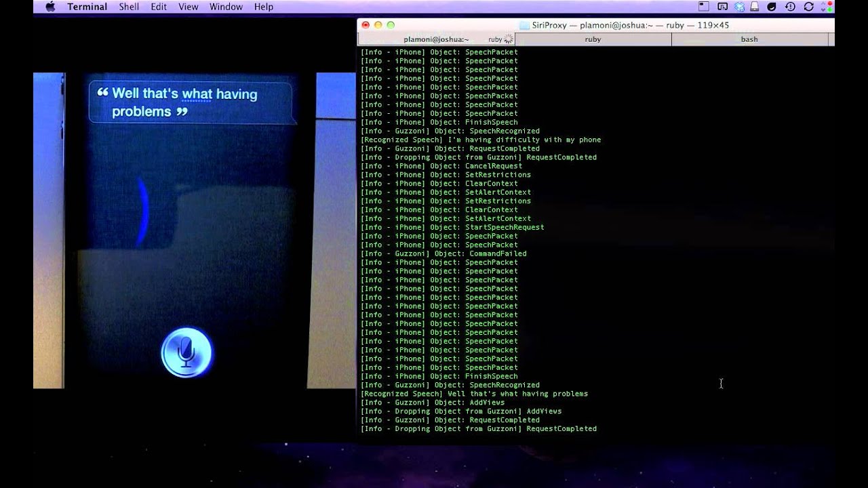Open the Edit menu
The image size is (868, 488).
click(159, 7)
